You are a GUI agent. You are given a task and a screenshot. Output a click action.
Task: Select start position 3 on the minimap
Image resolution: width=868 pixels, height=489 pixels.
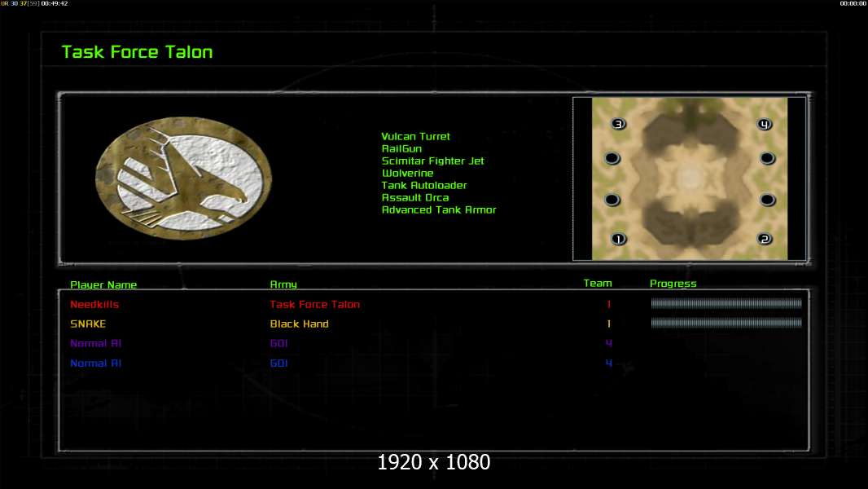coord(618,124)
